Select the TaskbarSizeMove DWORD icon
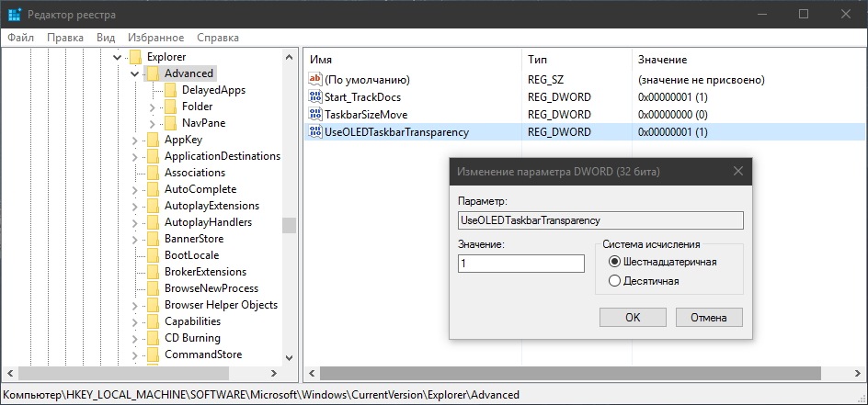This screenshot has width=868, height=405. [315, 115]
